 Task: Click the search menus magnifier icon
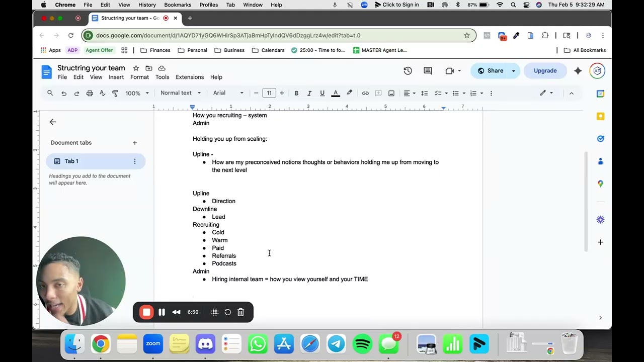(50, 93)
